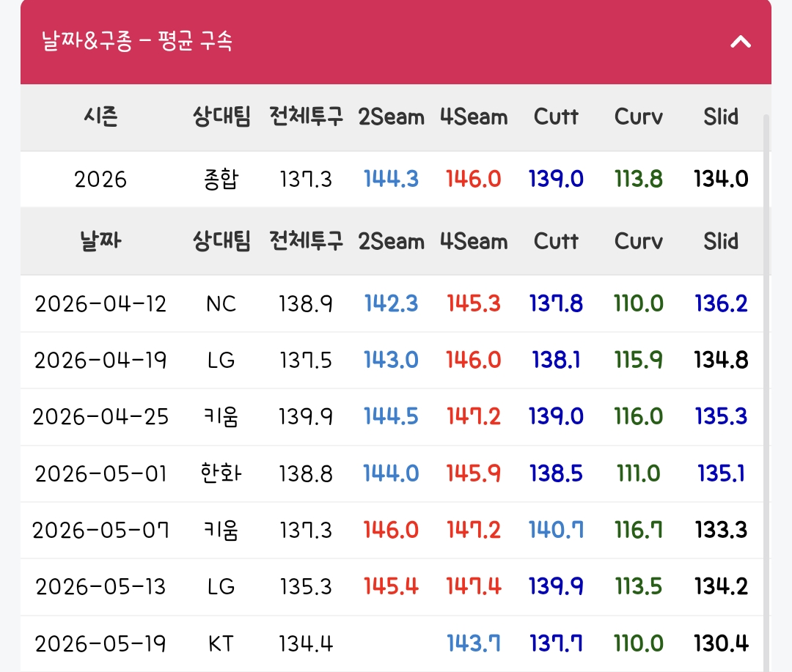Viewport: 792px width, 672px height.
Task: Click 4Seam value 145.9
Action: [x=473, y=474]
